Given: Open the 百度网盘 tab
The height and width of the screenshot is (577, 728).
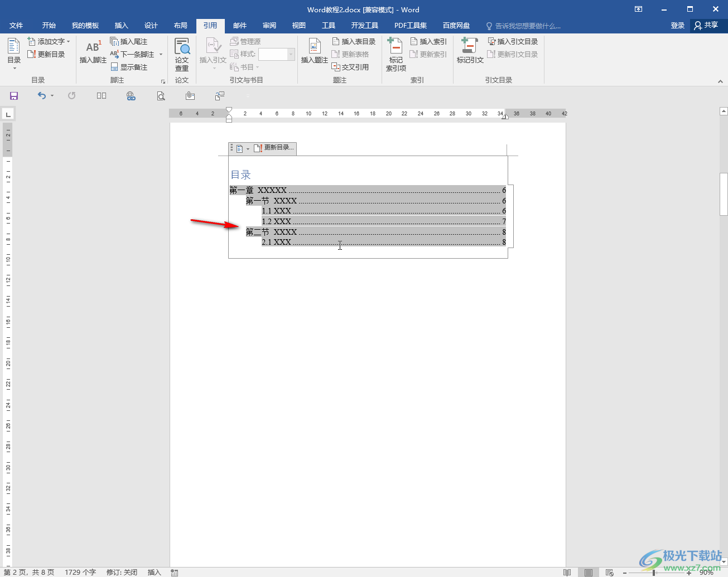Looking at the screenshot, I should pos(456,26).
